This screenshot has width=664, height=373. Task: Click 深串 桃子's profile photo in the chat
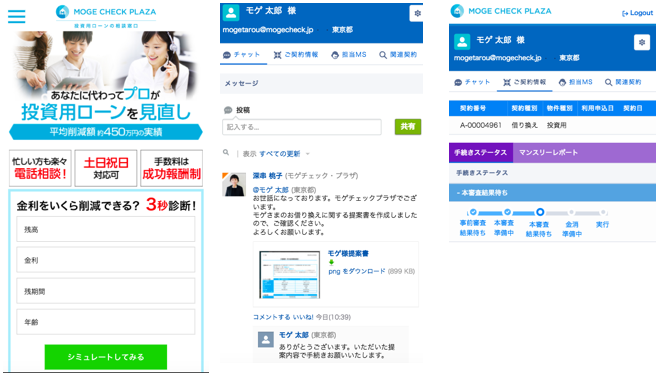point(234,184)
